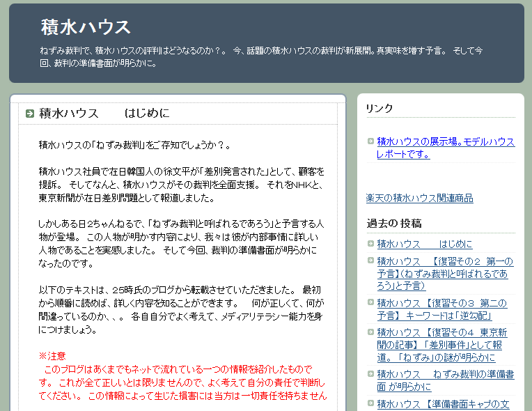Open 楽天の積水ハウス関連商品 link
The width and height of the screenshot is (532, 411).
tap(419, 198)
